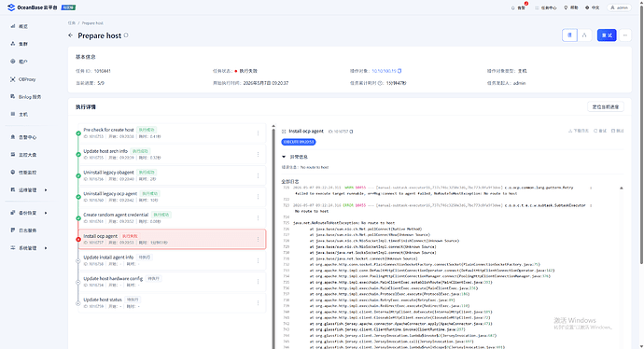The height and width of the screenshot is (349, 644).
Task: Go back using the arrow beside Prepare host
Action: pyautogui.click(x=70, y=35)
